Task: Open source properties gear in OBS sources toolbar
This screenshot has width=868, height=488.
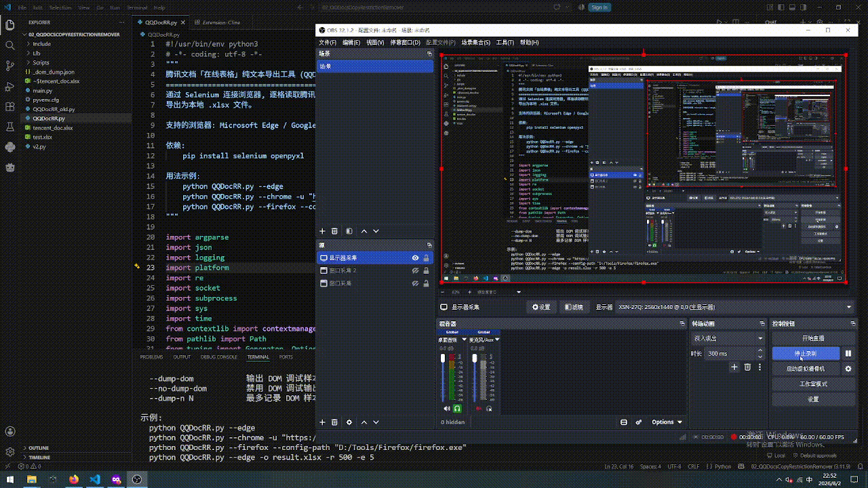Action: pyautogui.click(x=349, y=422)
